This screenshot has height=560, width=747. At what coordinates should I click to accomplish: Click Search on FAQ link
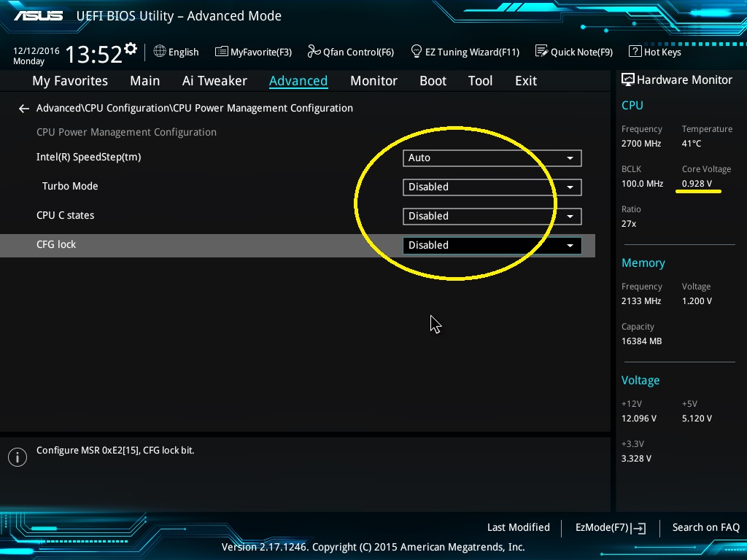click(x=705, y=527)
